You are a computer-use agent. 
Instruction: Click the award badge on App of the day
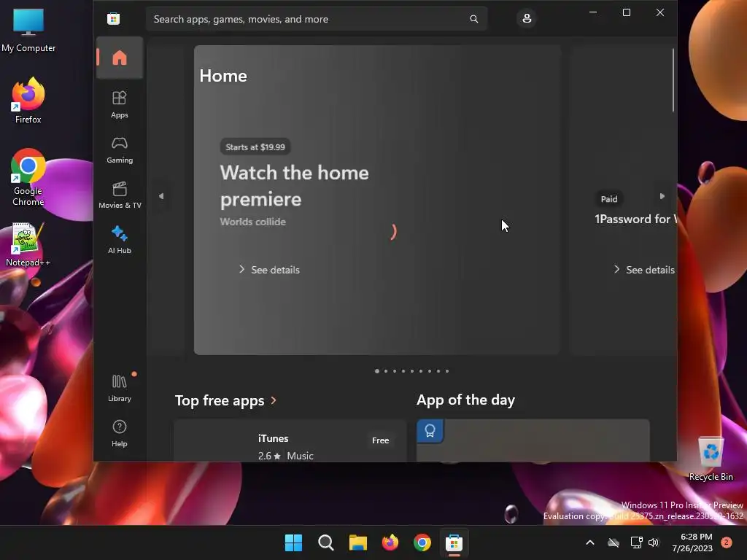430,431
